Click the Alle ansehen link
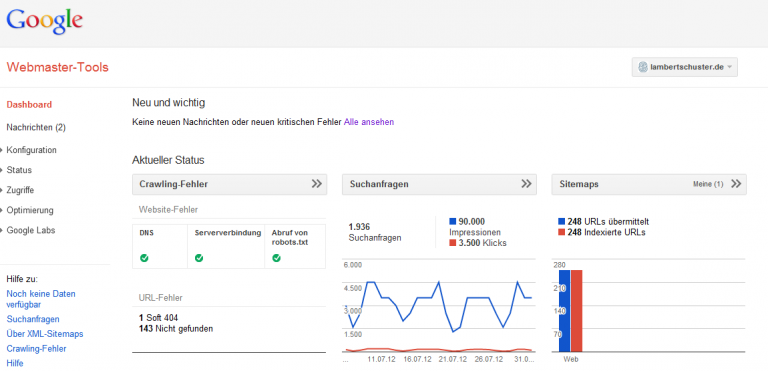This screenshot has width=768, height=371. [x=369, y=122]
